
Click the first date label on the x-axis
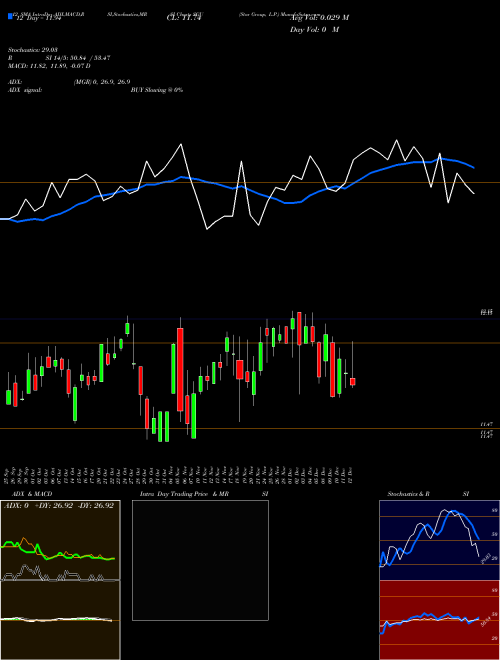pos(8,475)
